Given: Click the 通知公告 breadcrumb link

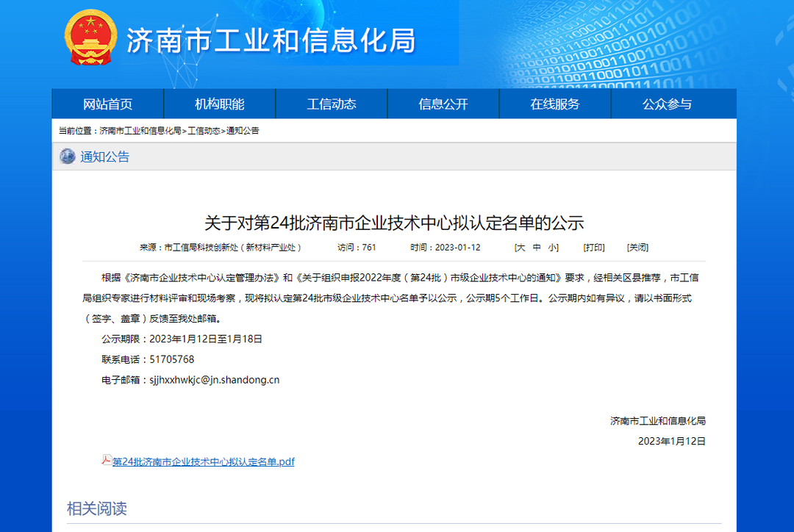Looking at the screenshot, I should (x=243, y=131).
